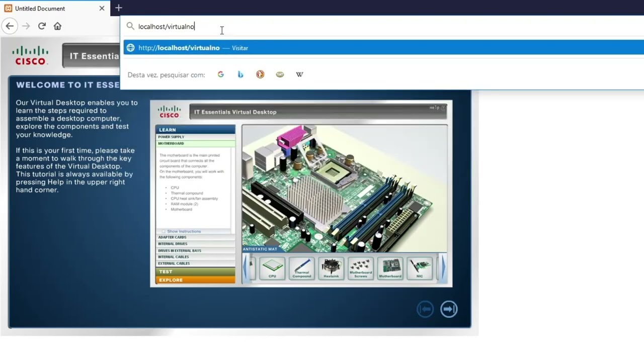The height and width of the screenshot is (362, 644).
Task: Open a new tab with the plus icon
Action: point(118,8)
